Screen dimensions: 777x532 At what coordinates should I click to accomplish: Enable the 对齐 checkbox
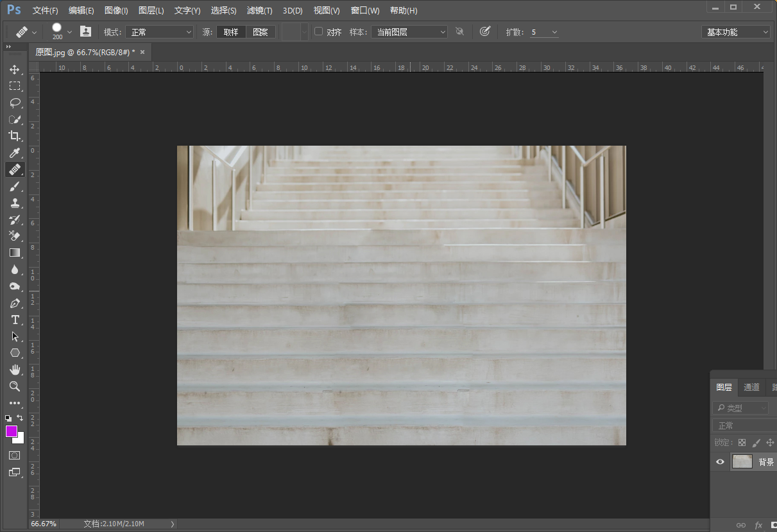click(318, 31)
